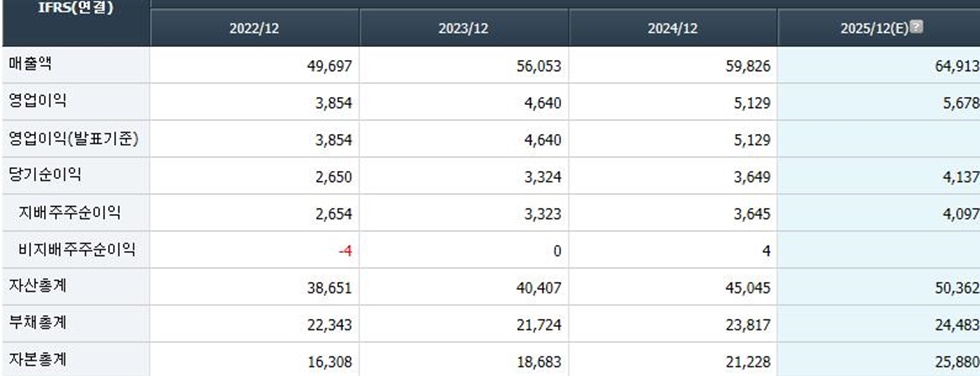Screen dimensions: 980x376
Task: Click the 영업이익 row label
Action: 38,100
